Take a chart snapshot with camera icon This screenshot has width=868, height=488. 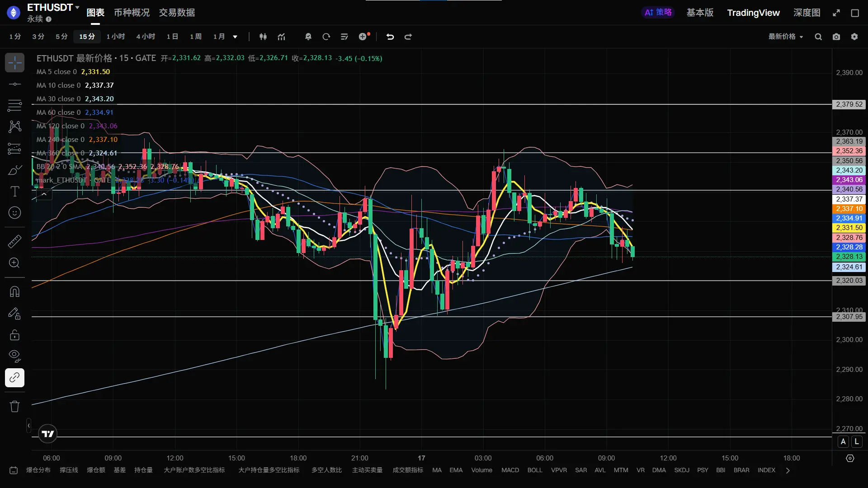click(x=836, y=37)
